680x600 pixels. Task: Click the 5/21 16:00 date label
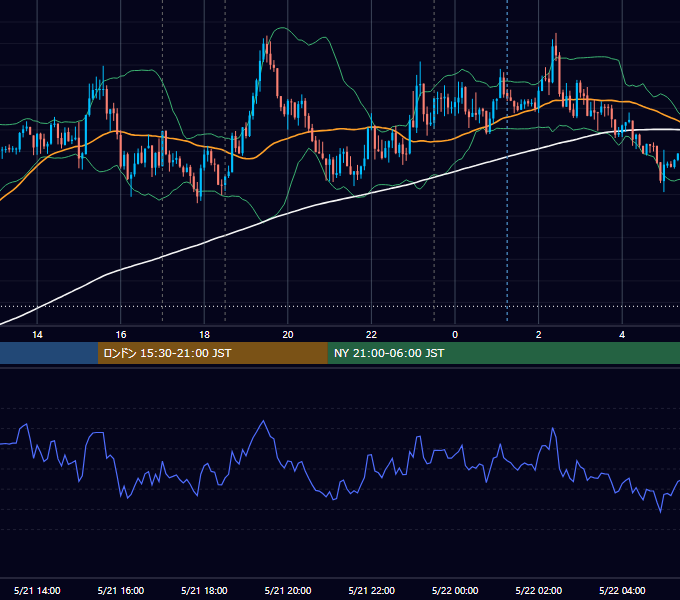(121, 590)
